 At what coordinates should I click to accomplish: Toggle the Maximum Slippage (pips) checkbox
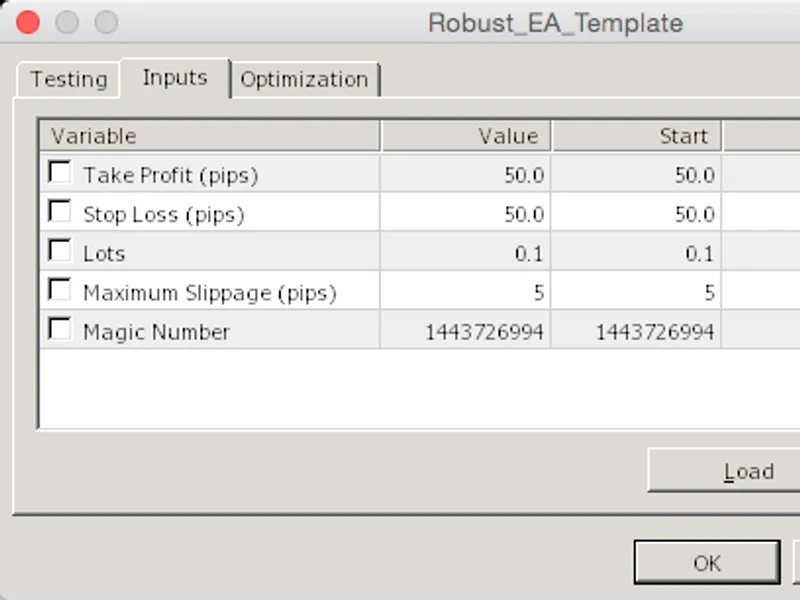pyautogui.click(x=60, y=290)
